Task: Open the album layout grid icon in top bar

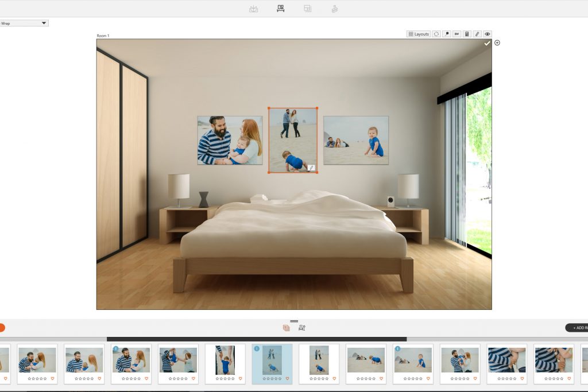Action: pos(308,8)
